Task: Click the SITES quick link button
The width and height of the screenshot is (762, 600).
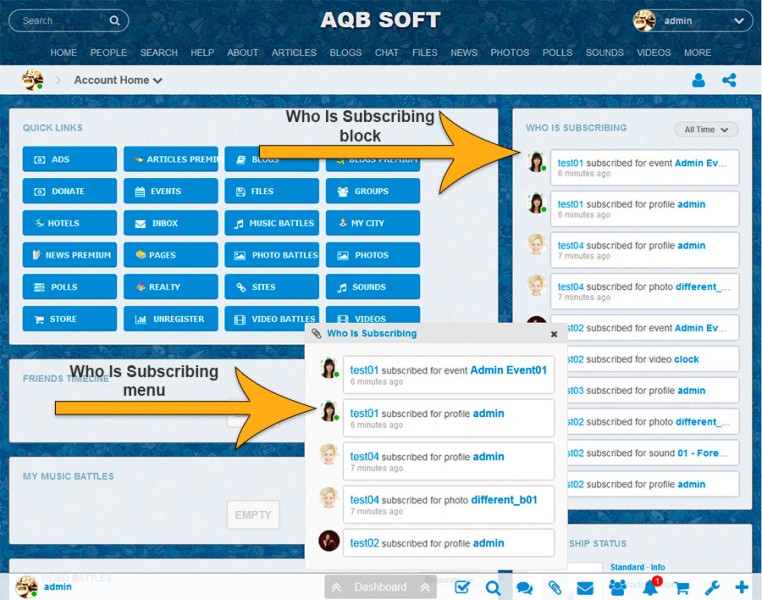Action: click(x=272, y=287)
